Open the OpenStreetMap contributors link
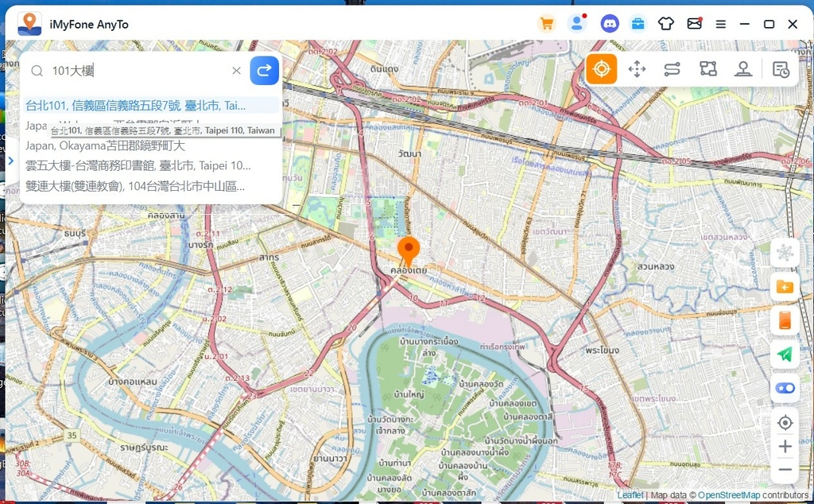814x504 pixels. point(728,495)
